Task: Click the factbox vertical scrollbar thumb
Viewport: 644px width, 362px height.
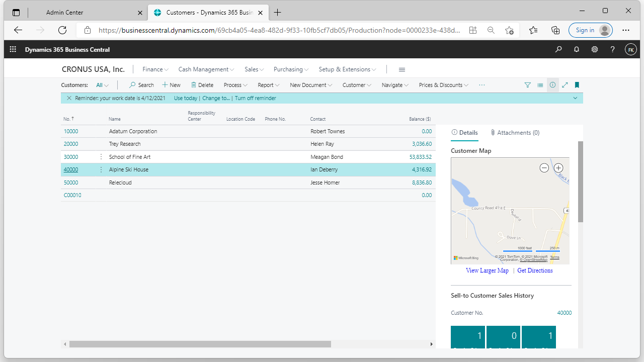Action: [x=580, y=182]
